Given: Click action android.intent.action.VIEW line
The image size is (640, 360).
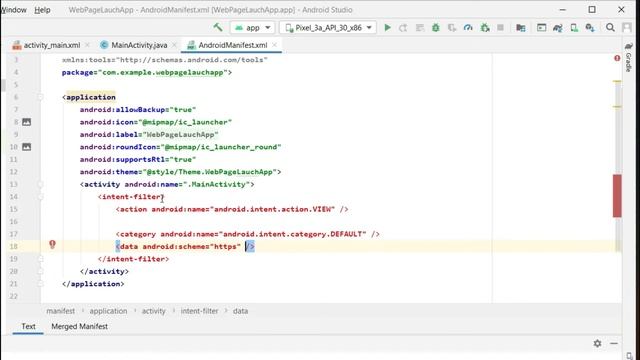Looking at the screenshot, I should pos(232,209).
